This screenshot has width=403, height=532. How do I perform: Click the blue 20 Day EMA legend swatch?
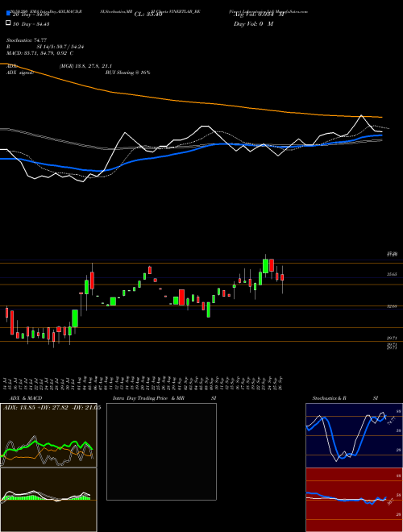tap(8, 14)
